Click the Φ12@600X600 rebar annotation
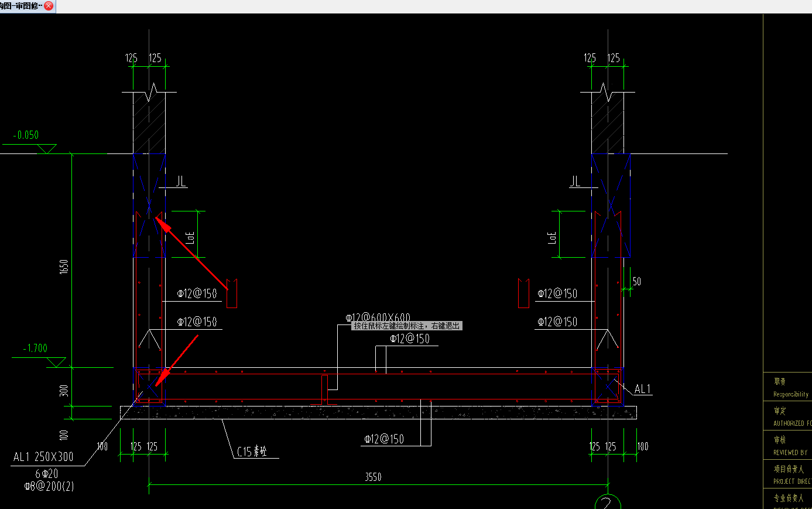This screenshot has height=509, width=812. tap(378, 317)
